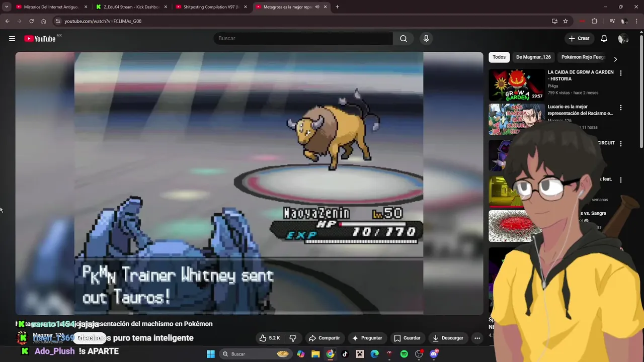This screenshot has width=644, height=362.
Task: Open the Windows Start menu
Action: tap(211, 354)
